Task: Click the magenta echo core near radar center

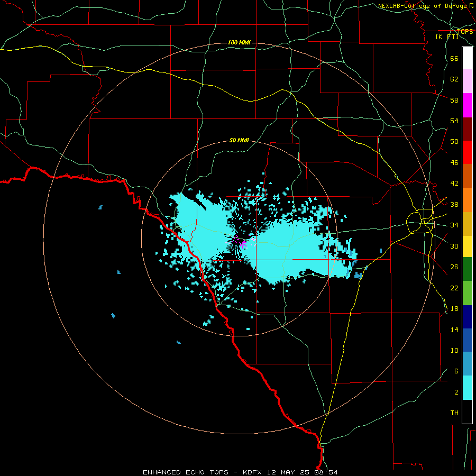Action: pos(243,244)
